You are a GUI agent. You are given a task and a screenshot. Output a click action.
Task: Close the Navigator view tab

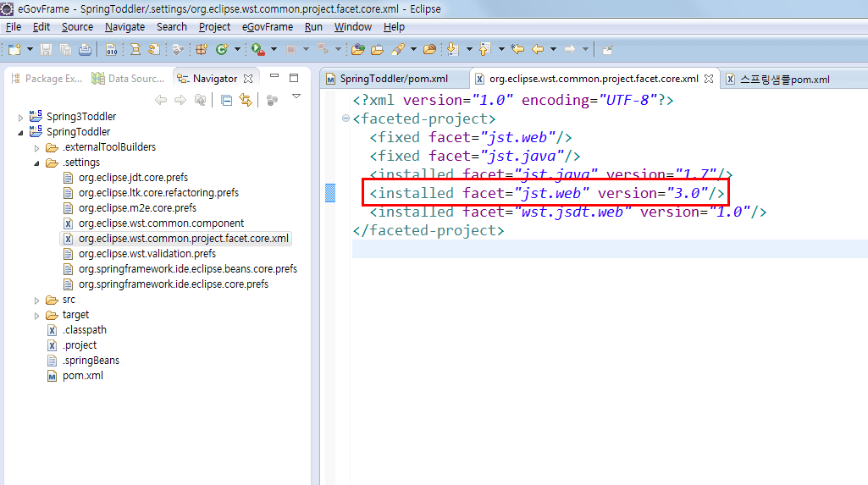tap(249, 79)
